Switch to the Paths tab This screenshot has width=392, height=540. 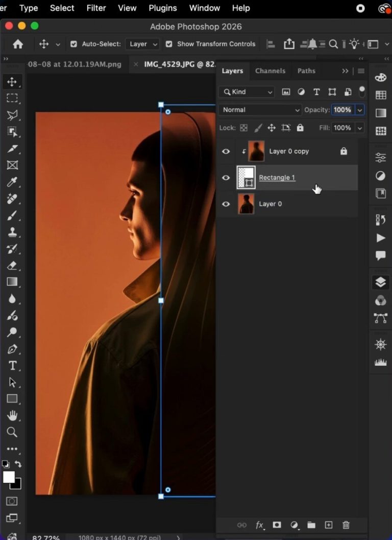[x=306, y=71]
